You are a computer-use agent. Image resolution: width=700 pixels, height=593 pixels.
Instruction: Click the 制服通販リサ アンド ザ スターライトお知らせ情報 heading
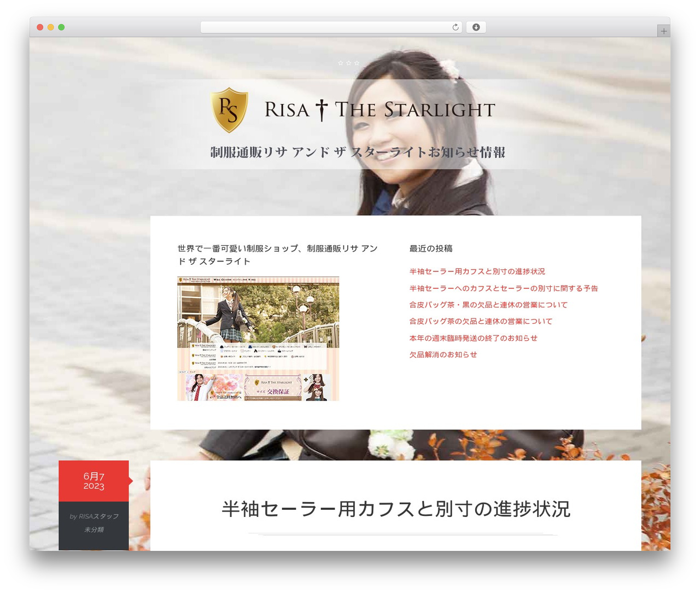pos(358,152)
